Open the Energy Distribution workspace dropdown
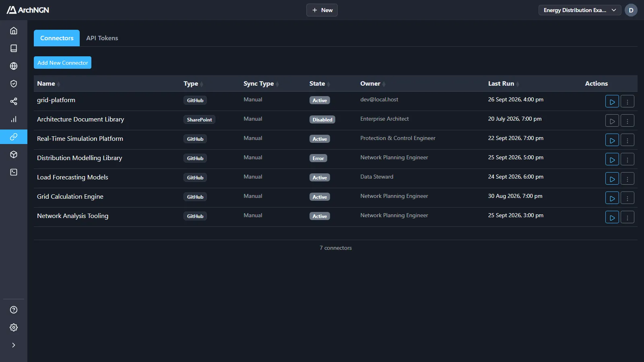The width and height of the screenshot is (644, 362). [580, 10]
